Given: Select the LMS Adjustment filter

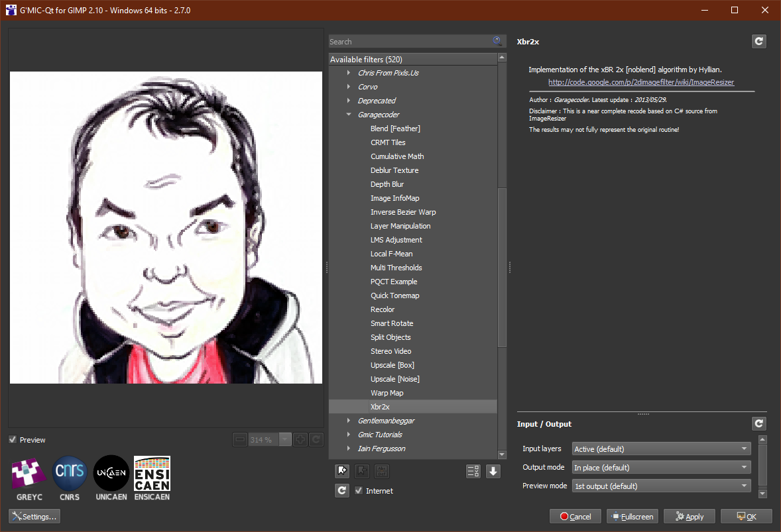Looking at the screenshot, I should 396,240.
